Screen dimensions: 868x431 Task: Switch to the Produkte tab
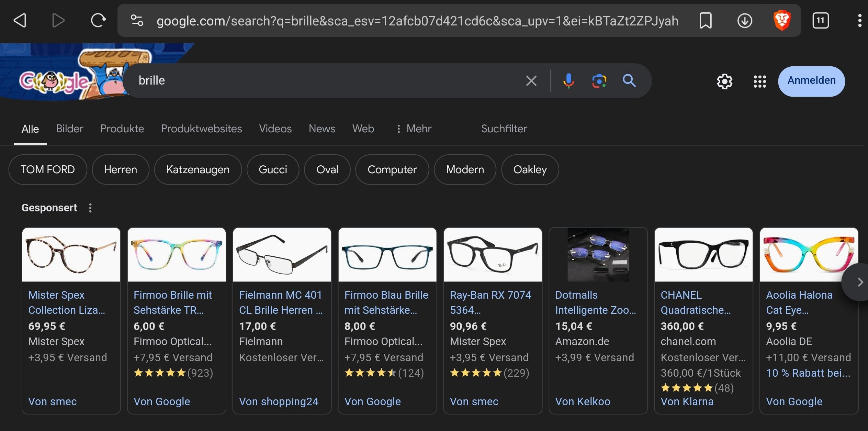pos(122,129)
